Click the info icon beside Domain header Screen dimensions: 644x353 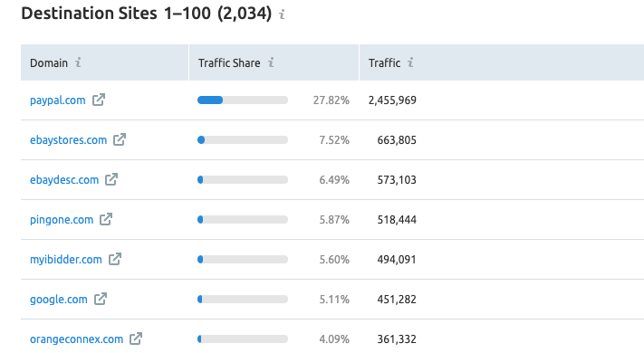(78, 62)
